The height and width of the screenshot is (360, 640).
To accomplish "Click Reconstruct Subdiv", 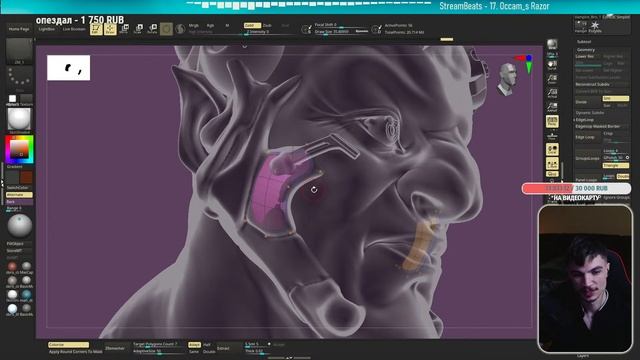I will click(x=592, y=84).
